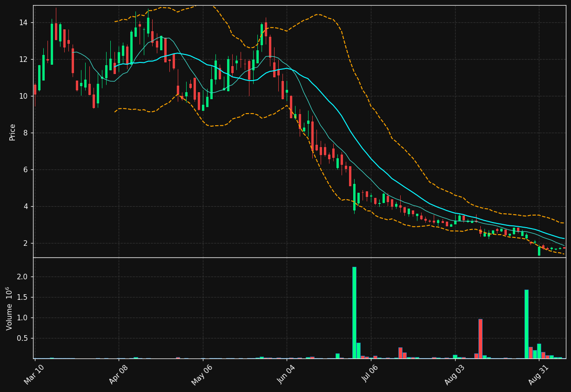The width and height of the screenshot is (571, 392).
Task: Click the Price axis title
Action: coord(13,132)
